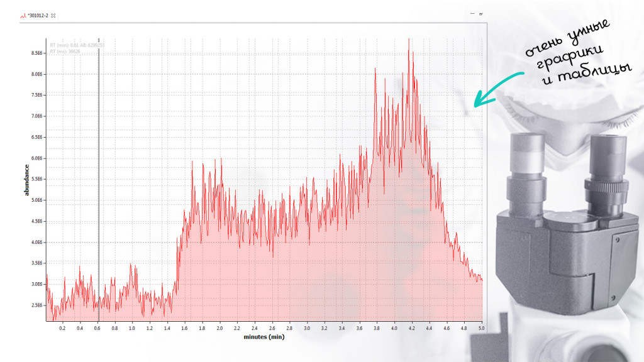
Task: Close the 301012-2 editor tab
Action: 53,14
